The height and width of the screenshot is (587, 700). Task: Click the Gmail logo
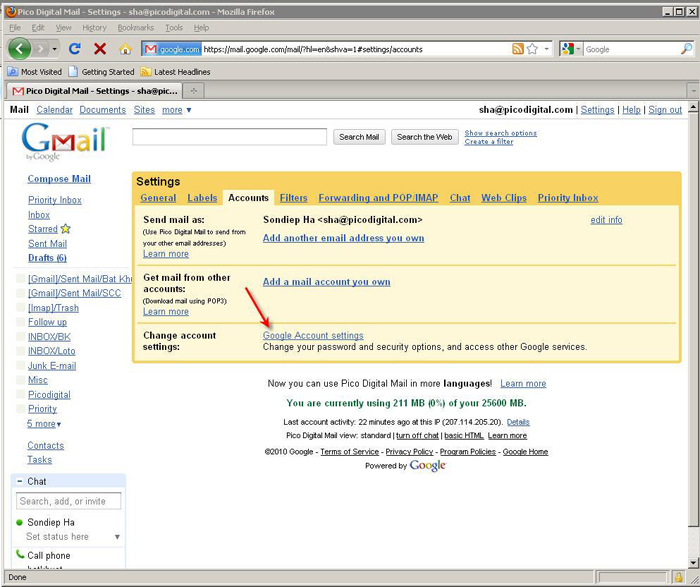point(65,142)
